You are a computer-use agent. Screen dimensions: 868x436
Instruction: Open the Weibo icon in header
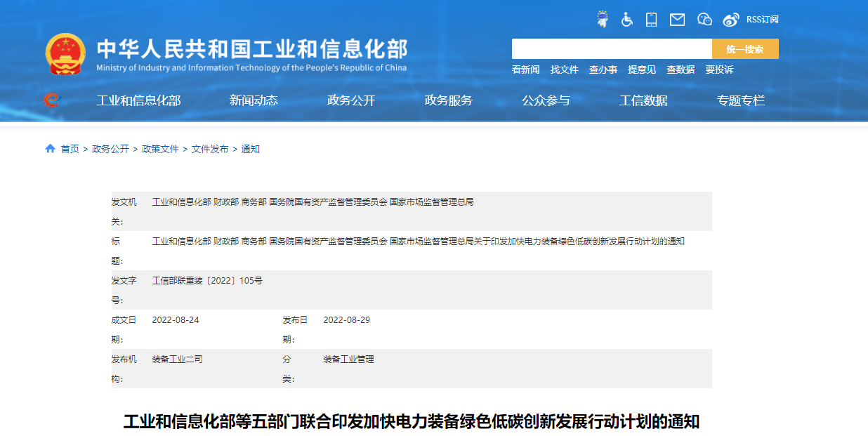pyautogui.click(x=731, y=20)
